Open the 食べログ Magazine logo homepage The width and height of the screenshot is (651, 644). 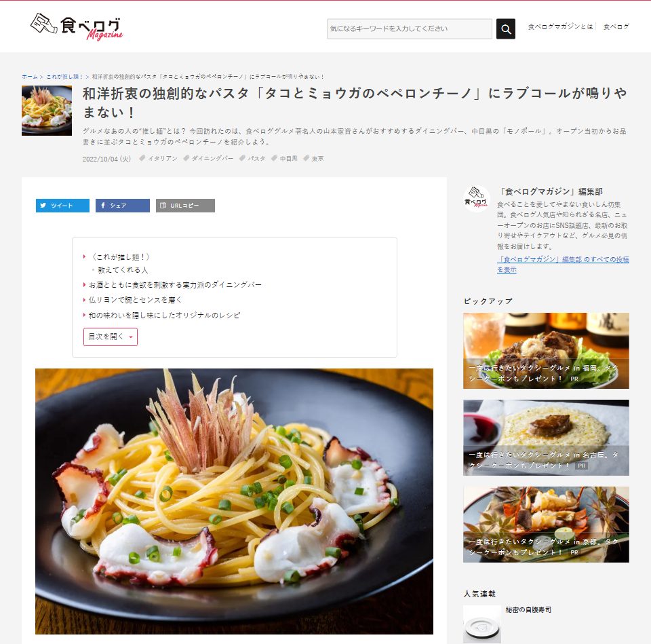[77, 27]
